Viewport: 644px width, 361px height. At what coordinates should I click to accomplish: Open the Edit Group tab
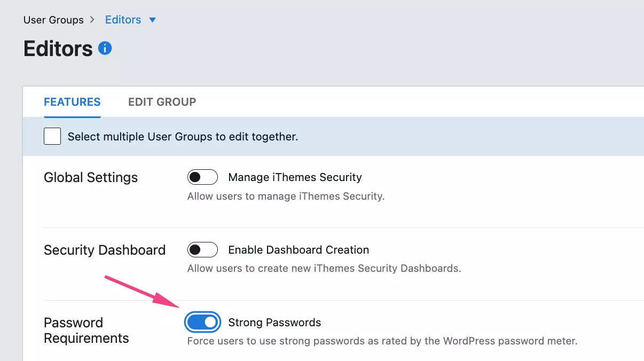[x=162, y=102]
